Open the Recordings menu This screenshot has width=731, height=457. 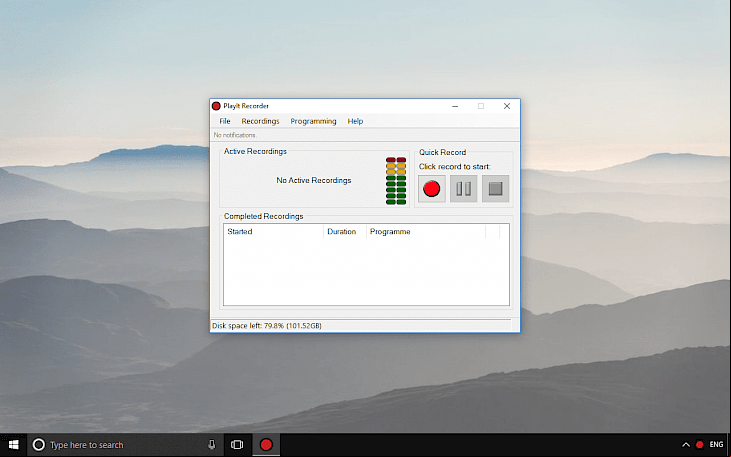(x=260, y=121)
